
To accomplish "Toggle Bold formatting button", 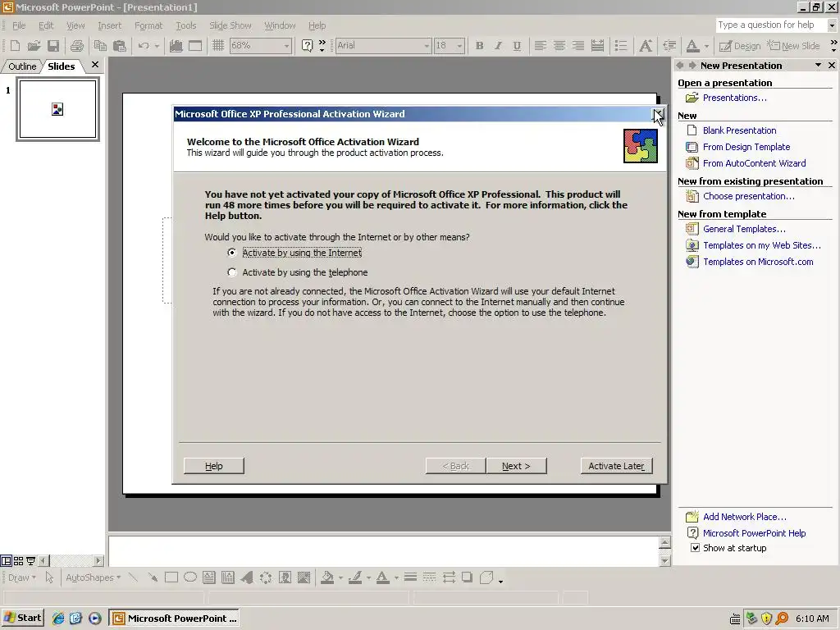I will 479,46.
